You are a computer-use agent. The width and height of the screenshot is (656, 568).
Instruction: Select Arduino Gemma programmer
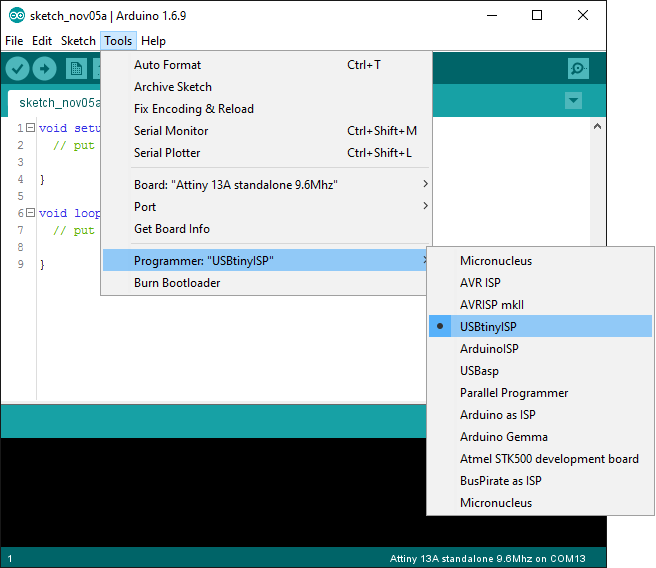pos(541,437)
